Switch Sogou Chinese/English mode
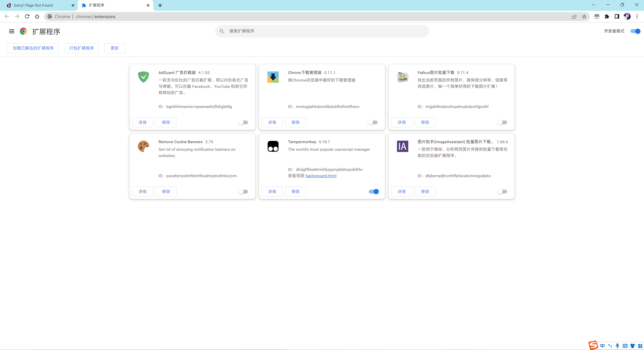This screenshot has width=644, height=350. [x=602, y=346]
